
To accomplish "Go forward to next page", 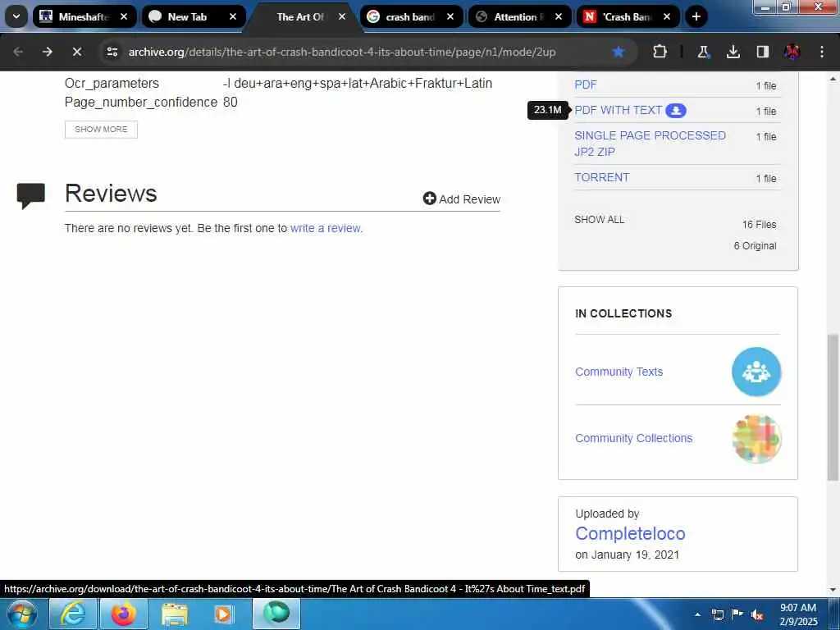I will [x=48, y=52].
